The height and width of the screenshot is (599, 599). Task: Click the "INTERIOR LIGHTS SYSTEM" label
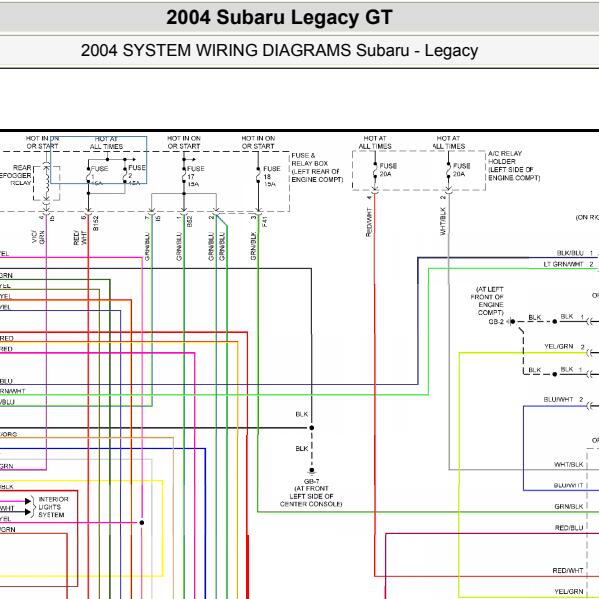(x=53, y=507)
